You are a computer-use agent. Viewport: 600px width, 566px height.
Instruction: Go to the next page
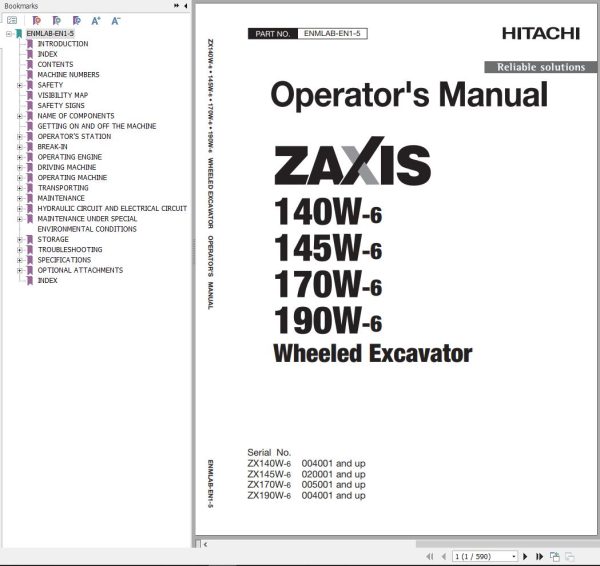point(525,556)
